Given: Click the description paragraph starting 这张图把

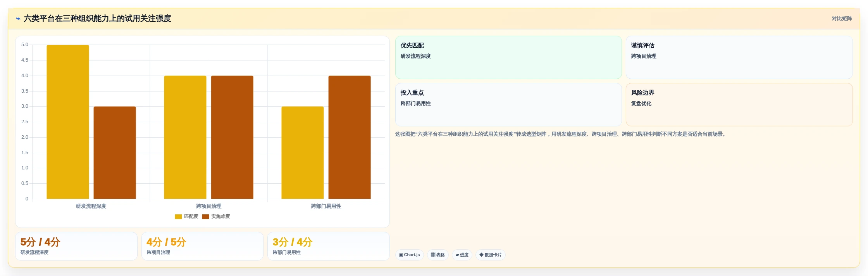Looking at the screenshot, I should point(561,134).
